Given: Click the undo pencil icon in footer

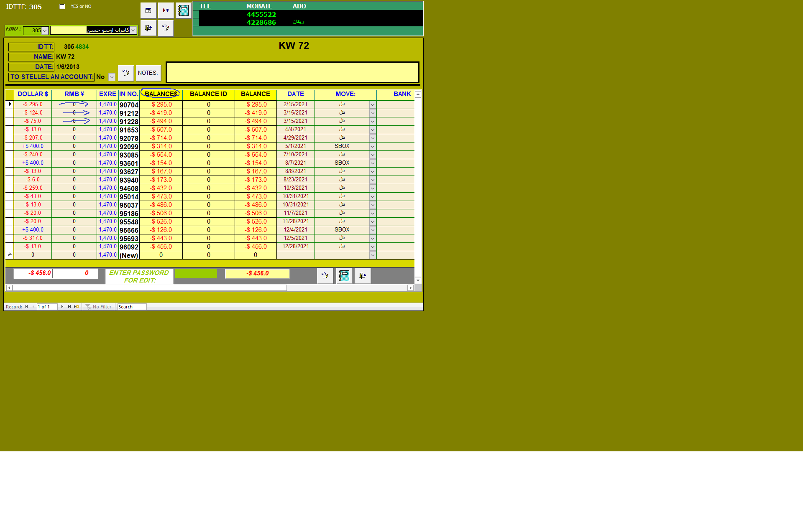Looking at the screenshot, I should (325, 275).
